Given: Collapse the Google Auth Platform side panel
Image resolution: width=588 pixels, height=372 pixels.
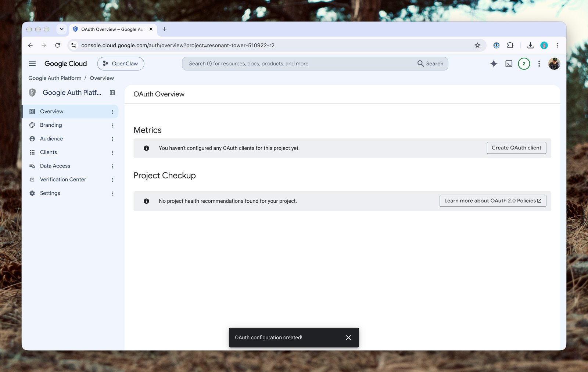Looking at the screenshot, I should [x=112, y=93].
